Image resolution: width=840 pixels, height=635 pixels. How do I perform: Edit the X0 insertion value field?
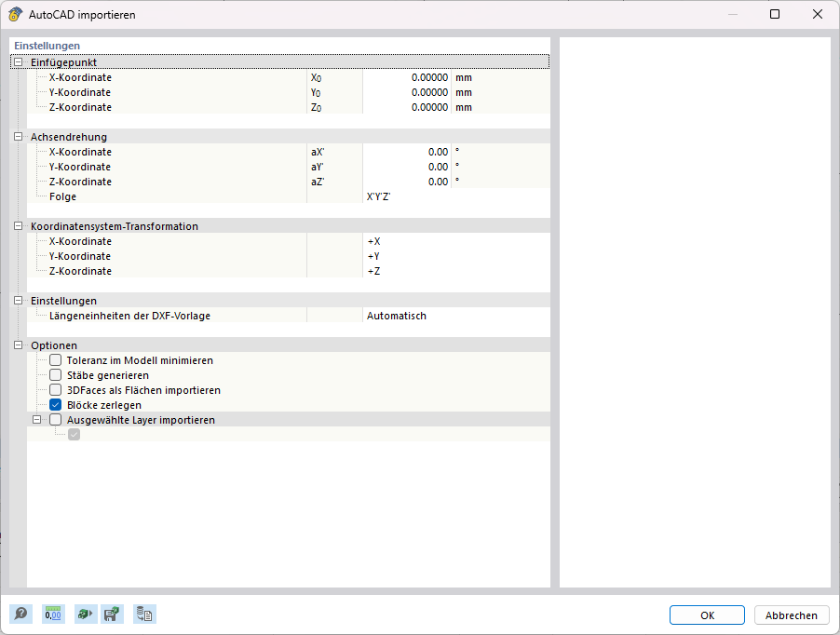(407, 77)
